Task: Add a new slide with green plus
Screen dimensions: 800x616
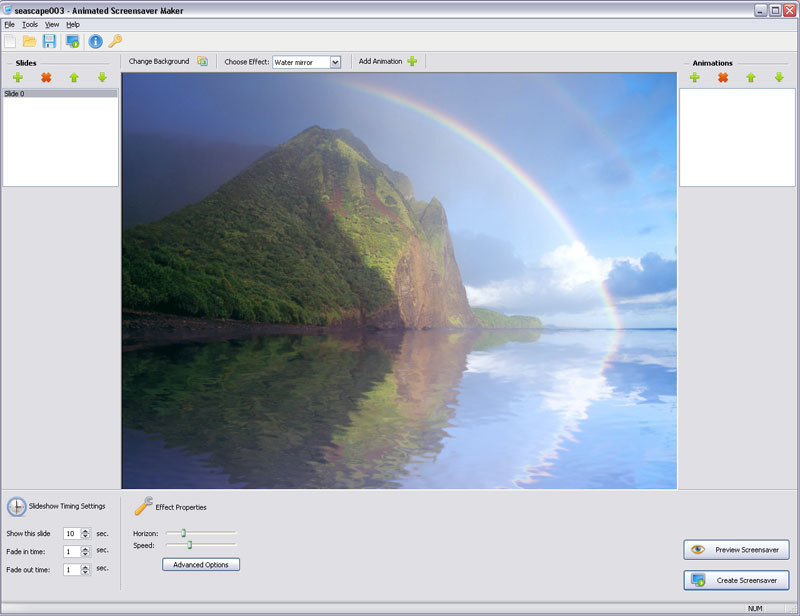Action: click(18, 78)
